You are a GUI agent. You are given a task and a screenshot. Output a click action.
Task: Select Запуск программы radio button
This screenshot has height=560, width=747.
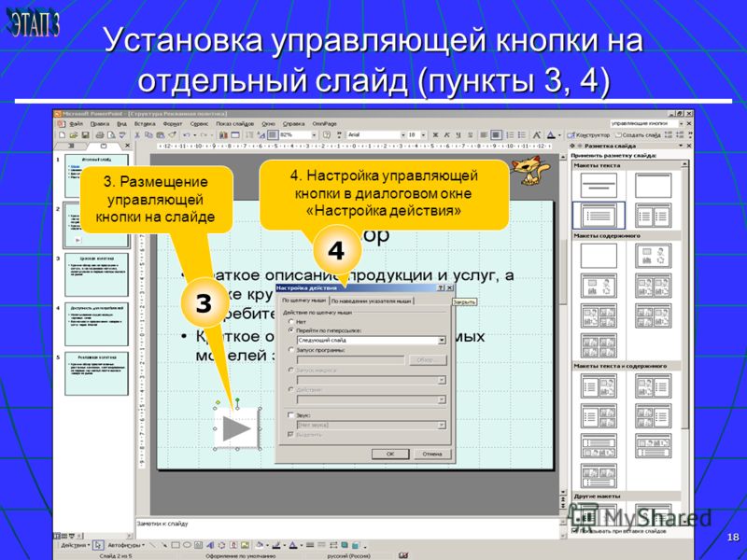(291, 349)
